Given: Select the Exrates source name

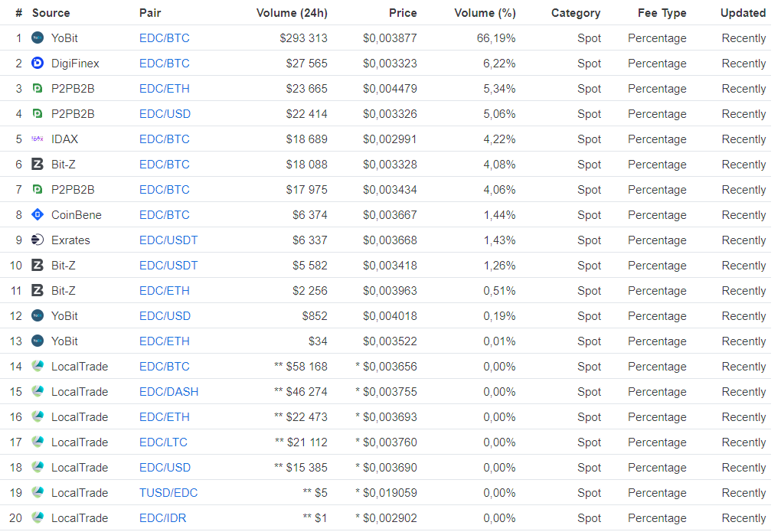Looking at the screenshot, I should (x=70, y=240).
